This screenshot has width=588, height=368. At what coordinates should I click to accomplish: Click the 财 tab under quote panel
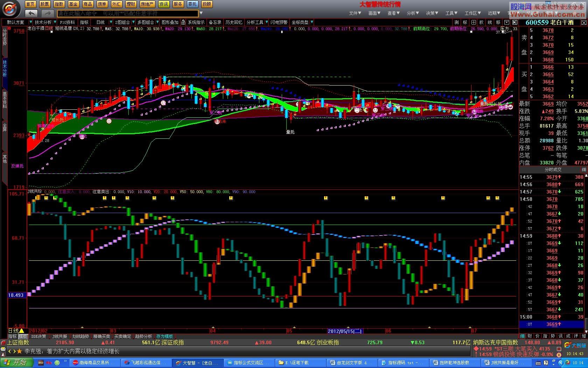530,336
